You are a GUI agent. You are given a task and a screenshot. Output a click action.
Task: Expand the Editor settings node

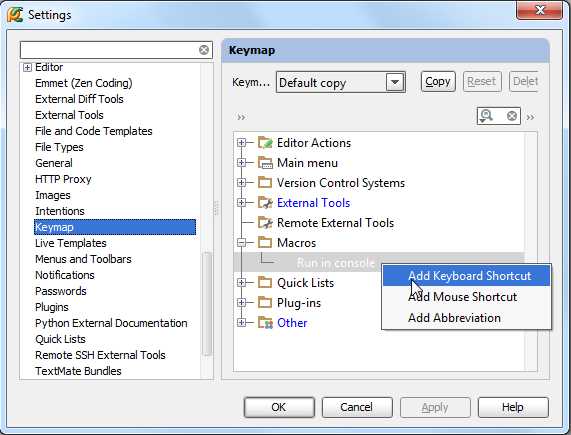tap(27, 68)
